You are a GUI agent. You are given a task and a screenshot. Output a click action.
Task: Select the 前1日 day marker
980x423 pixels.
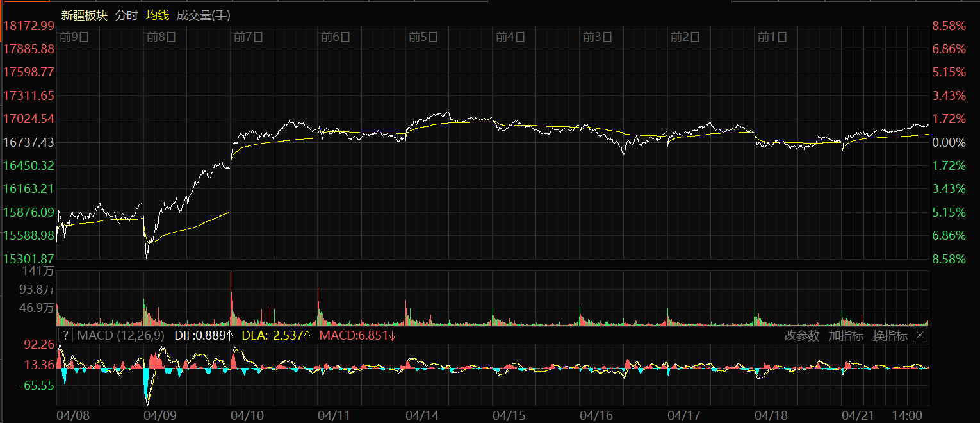(x=772, y=37)
